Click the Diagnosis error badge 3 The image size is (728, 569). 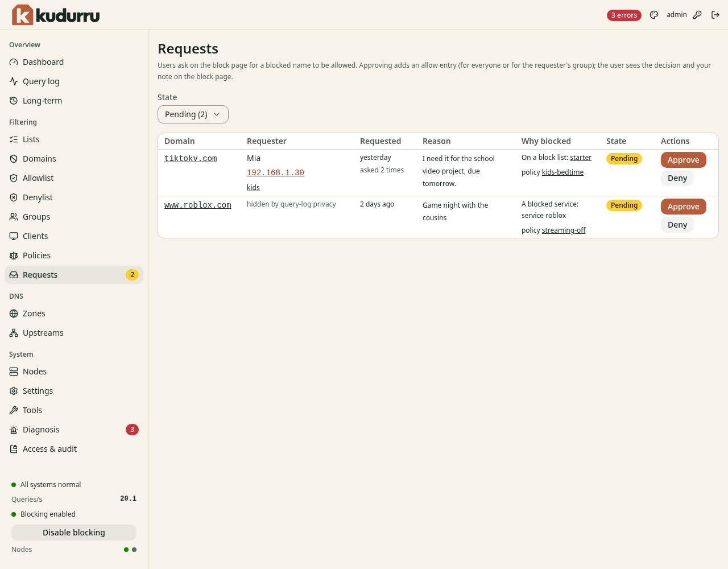coord(132,430)
